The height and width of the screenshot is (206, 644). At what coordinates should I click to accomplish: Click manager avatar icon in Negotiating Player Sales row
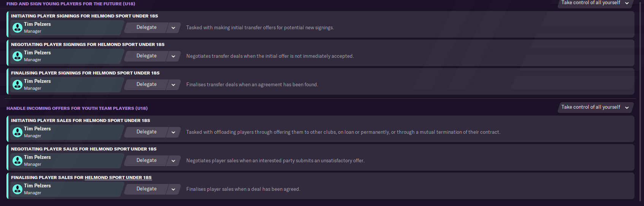pos(17,161)
